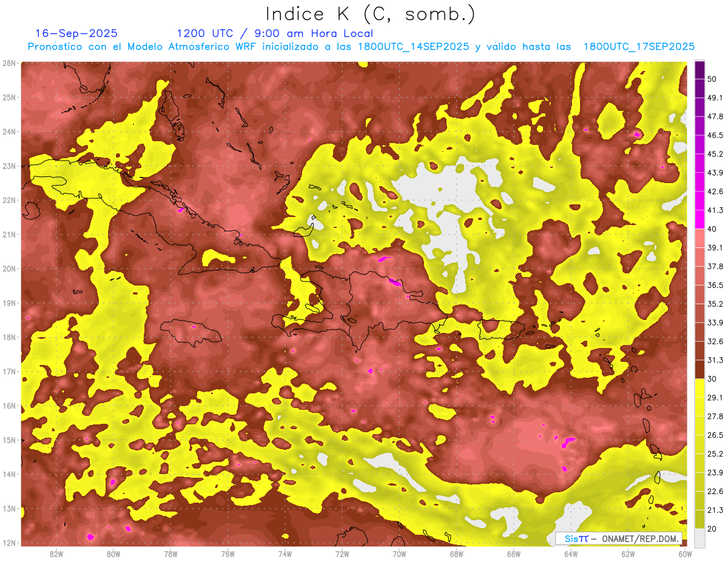
Task: Pick the salmon swatch between 37.8 and 39.1
Action: (699, 257)
